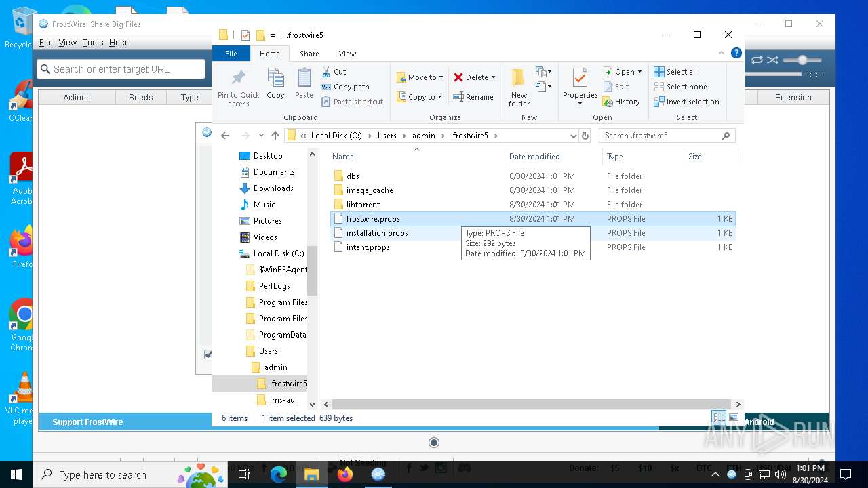The height and width of the screenshot is (488, 868).
Task: Click Invert selection in the ribbon
Action: coord(686,102)
